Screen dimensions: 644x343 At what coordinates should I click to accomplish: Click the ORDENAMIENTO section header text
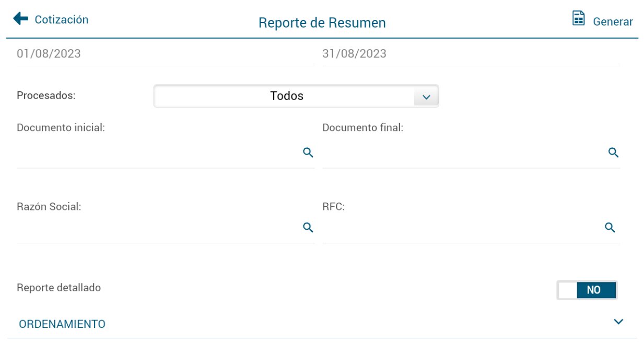coord(62,324)
